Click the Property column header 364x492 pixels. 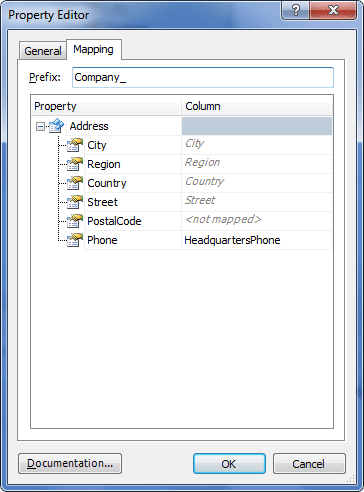pos(106,106)
